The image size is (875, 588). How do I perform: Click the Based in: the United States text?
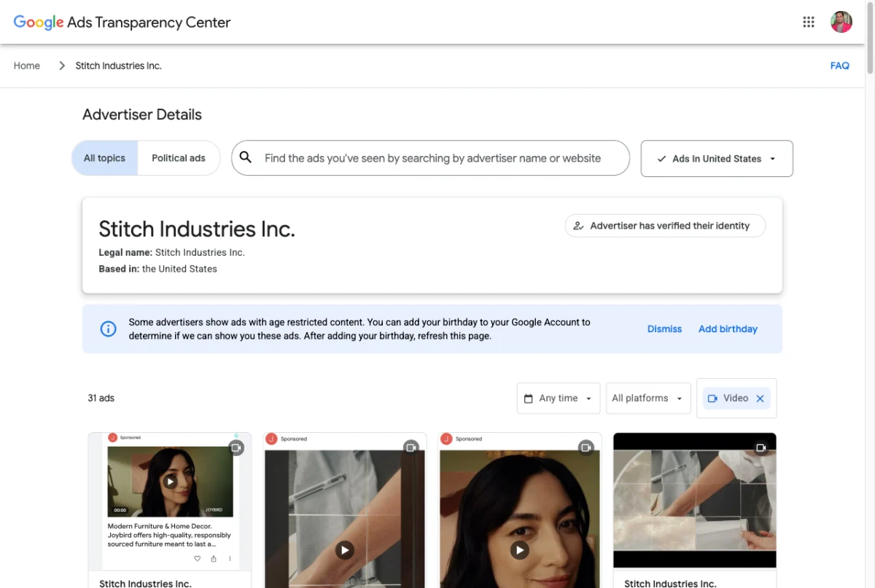[158, 269]
